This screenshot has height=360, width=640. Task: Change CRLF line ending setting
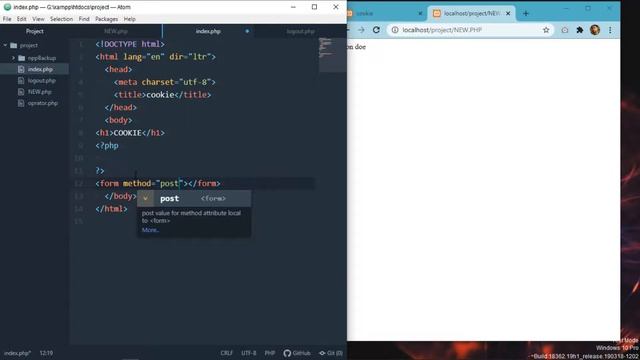point(227,353)
